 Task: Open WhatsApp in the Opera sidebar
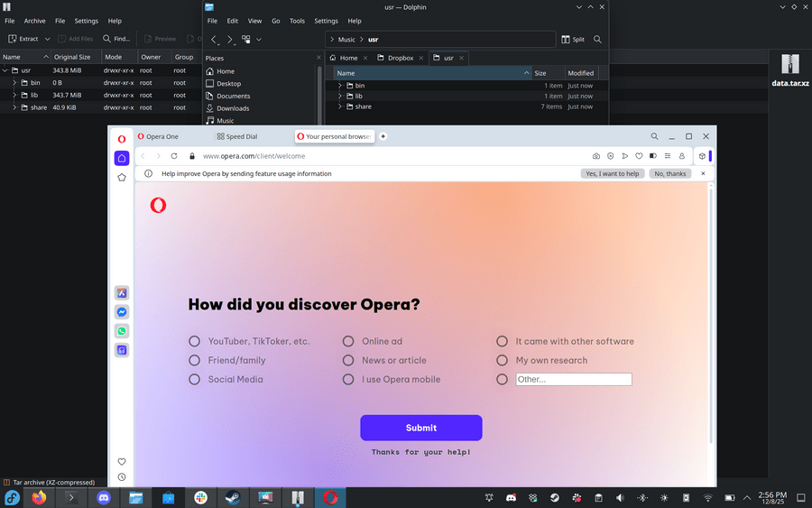(x=122, y=331)
